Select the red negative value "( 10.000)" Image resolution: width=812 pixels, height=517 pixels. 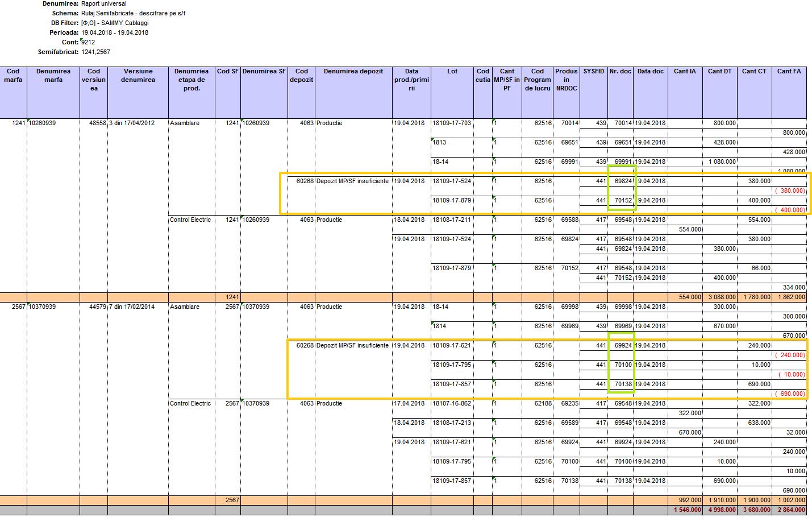(792, 374)
